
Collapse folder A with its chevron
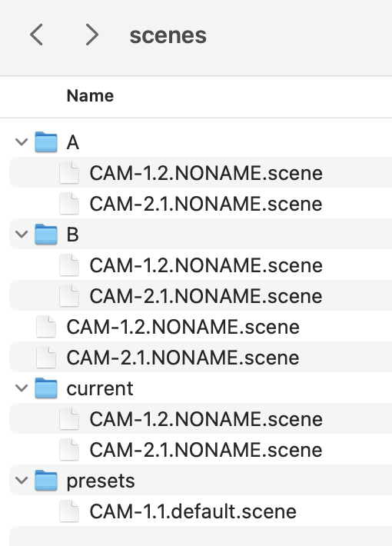pyautogui.click(x=22, y=142)
